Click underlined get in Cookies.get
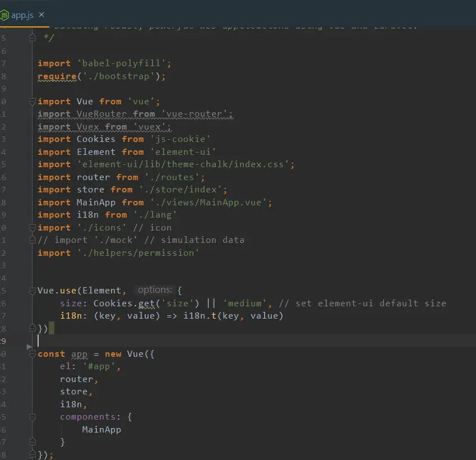This screenshot has height=460, width=476. (x=147, y=303)
